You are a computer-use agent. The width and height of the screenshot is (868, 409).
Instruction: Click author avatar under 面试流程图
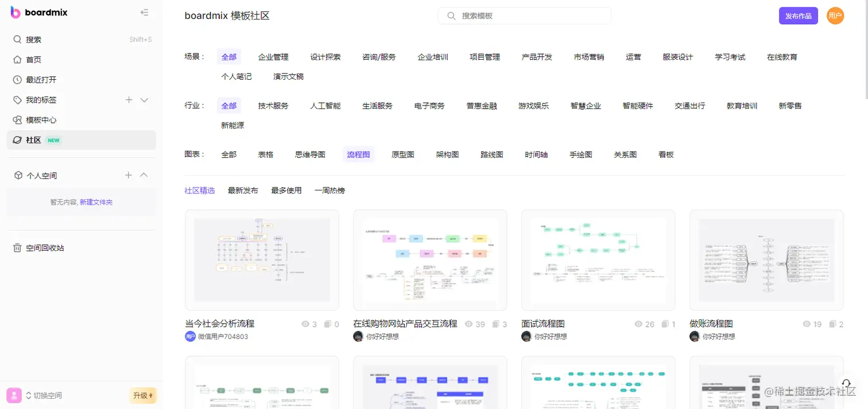click(526, 337)
